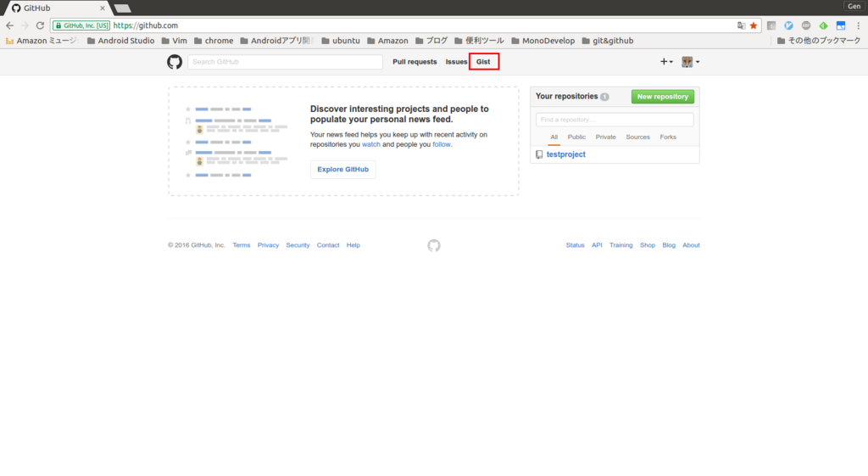Open Status footer link
The image size is (868, 476).
pyautogui.click(x=576, y=245)
